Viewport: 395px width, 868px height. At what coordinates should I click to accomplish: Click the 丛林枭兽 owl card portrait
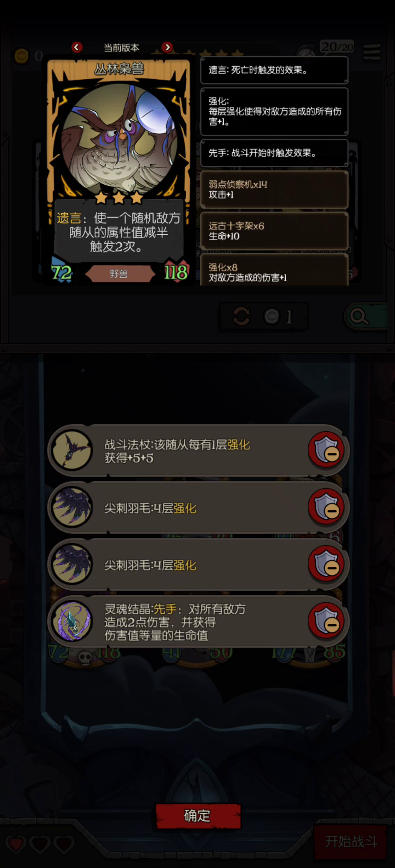pos(119,138)
